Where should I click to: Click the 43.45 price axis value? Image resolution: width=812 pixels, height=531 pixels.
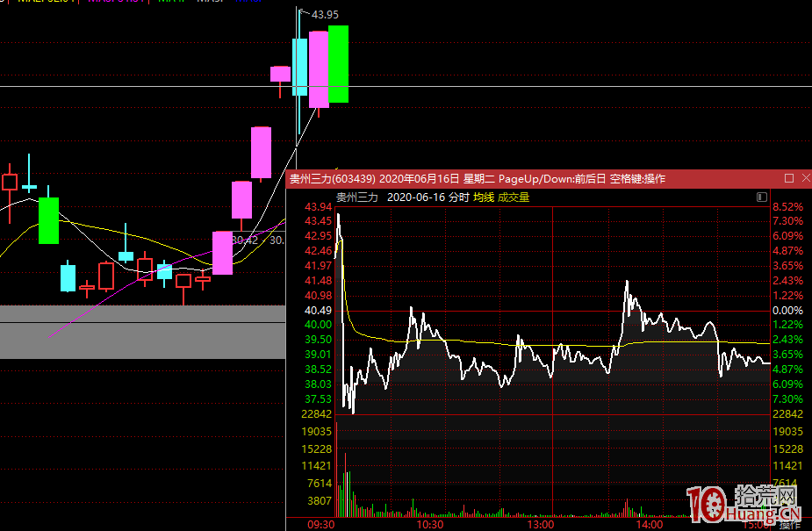coord(318,221)
